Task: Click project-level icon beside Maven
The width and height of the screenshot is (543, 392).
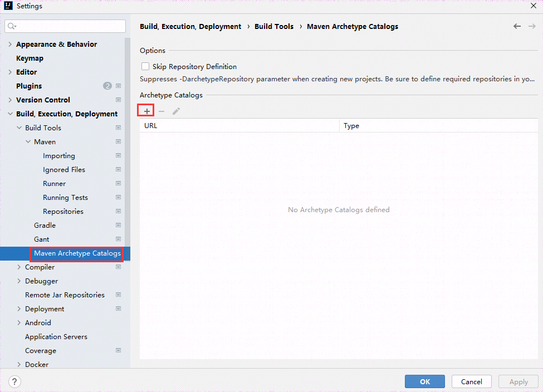Action: click(119, 141)
